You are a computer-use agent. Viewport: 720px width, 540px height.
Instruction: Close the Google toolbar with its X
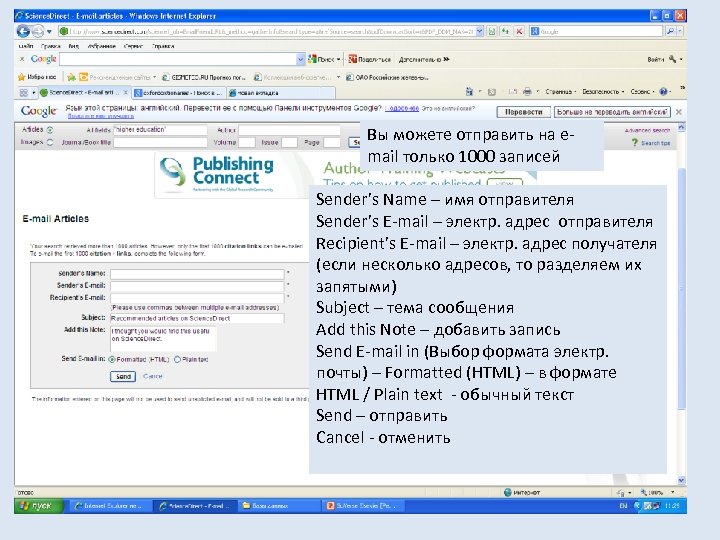(x=22, y=59)
